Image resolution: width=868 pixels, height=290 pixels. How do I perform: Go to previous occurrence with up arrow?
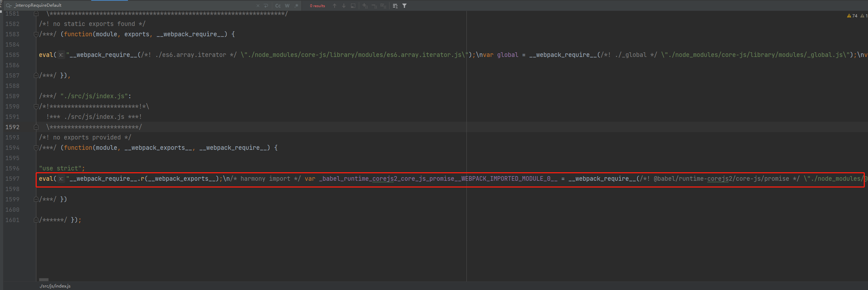point(335,6)
